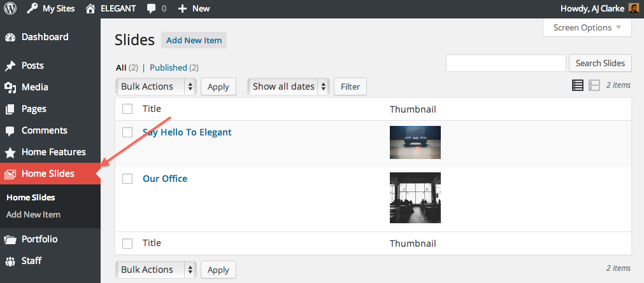Open the top Bulk Actions dropdown
This screenshot has height=283, width=644.
[x=156, y=86]
